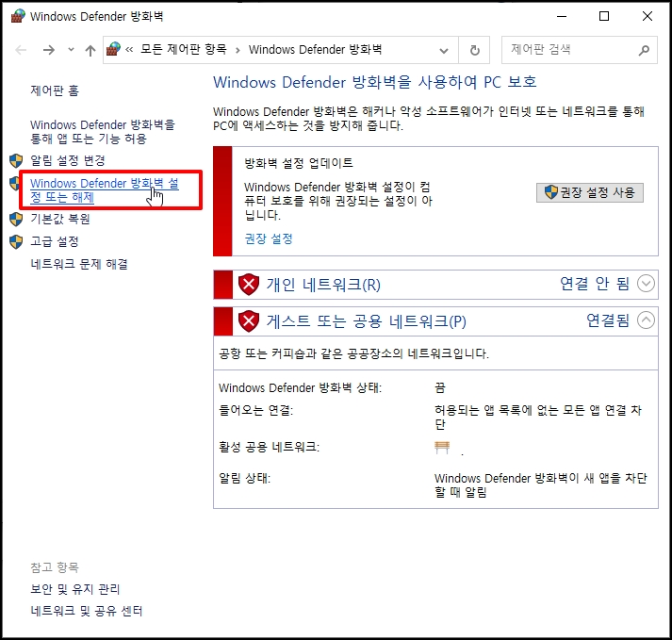Collapse the '게스트 또는 공용 네트워크' section chevron
The width and height of the screenshot is (672, 640).
pyautogui.click(x=646, y=320)
